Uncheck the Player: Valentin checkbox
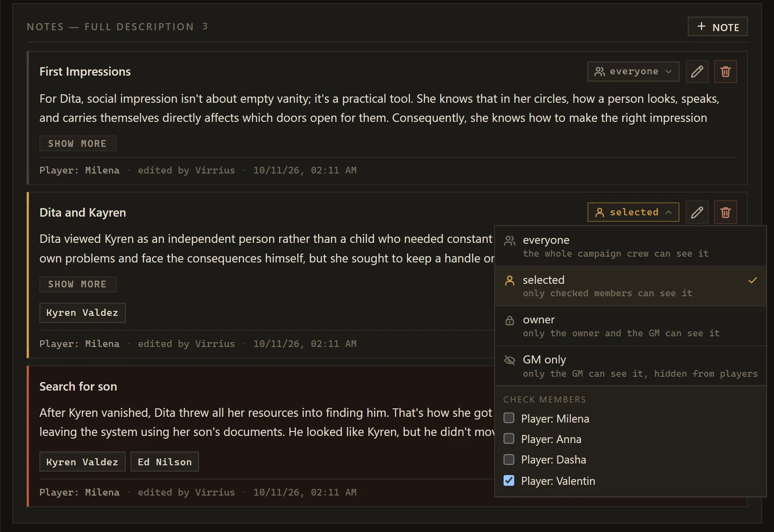 (x=509, y=480)
